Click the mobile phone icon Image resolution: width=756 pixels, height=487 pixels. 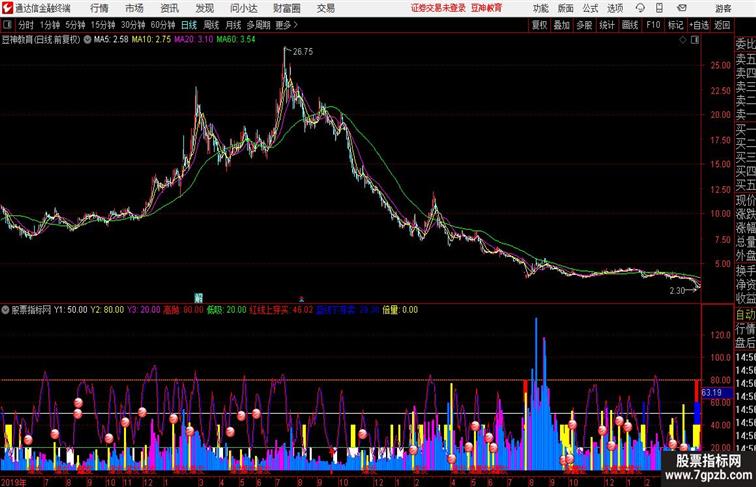(x=659, y=8)
